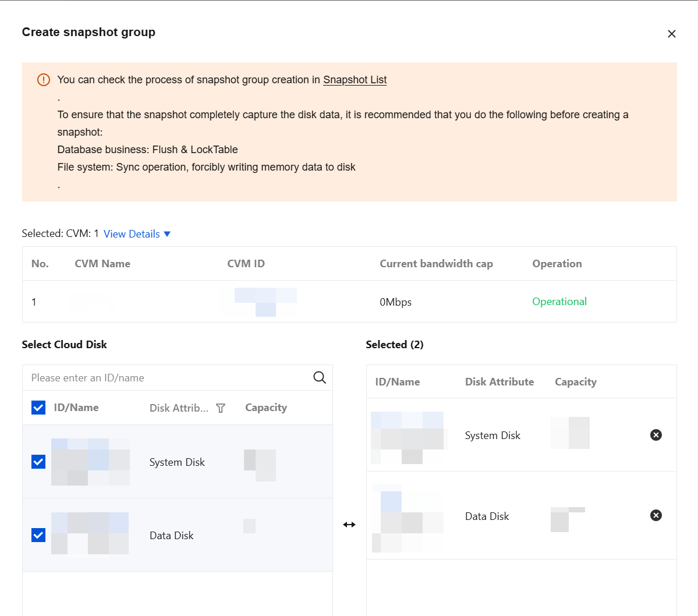Uncheck the Data Disk checkbox
This screenshot has width=698, height=616.
(38, 534)
